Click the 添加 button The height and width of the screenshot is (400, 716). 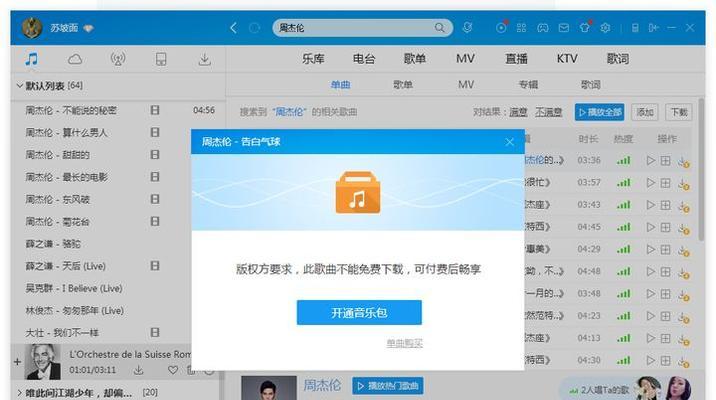tap(645, 112)
